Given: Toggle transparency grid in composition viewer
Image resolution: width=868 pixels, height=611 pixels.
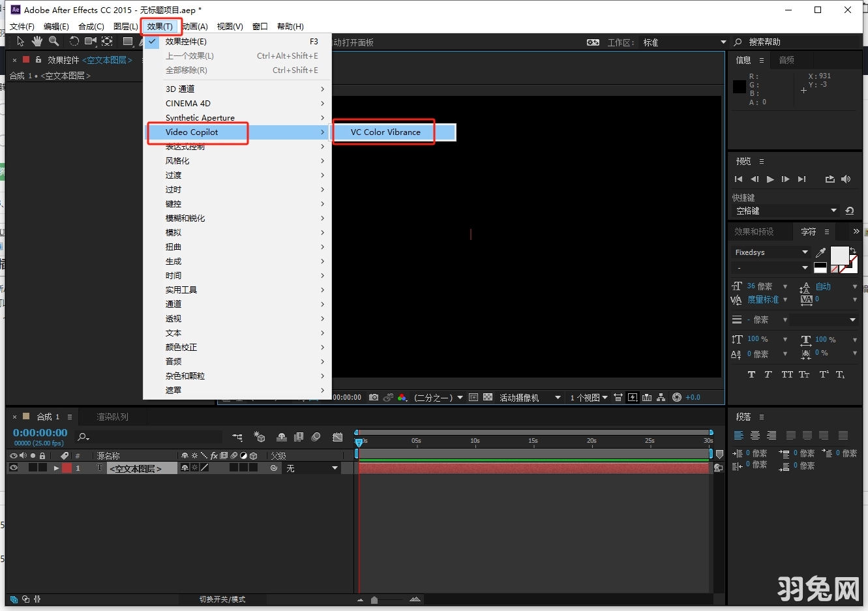Looking at the screenshot, I should click(486, 397).
